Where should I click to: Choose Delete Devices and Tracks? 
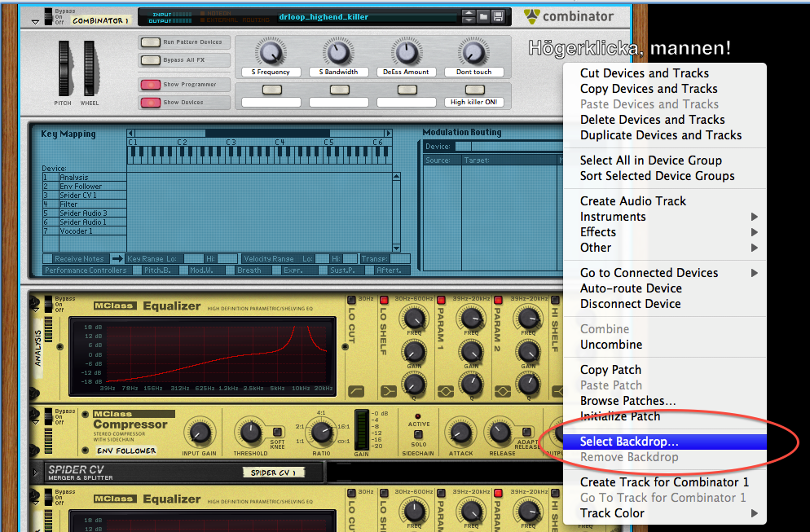pyautogui.click(x=665, y=120)
